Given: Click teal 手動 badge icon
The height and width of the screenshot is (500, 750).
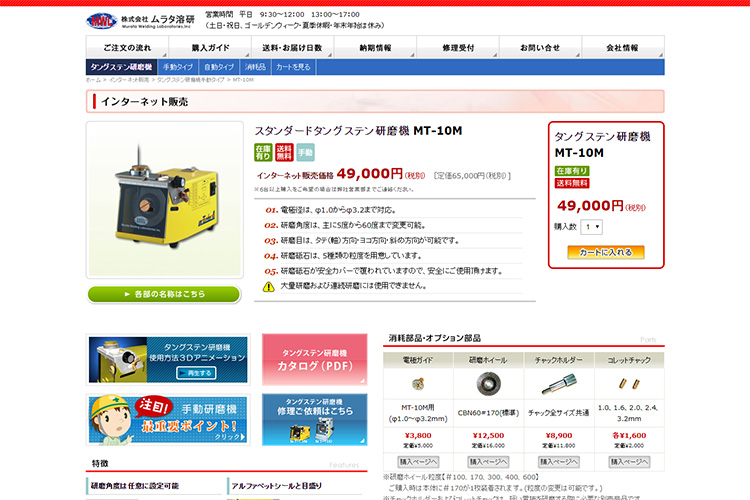Looking at the screenshot, I should tap(305, 152).
